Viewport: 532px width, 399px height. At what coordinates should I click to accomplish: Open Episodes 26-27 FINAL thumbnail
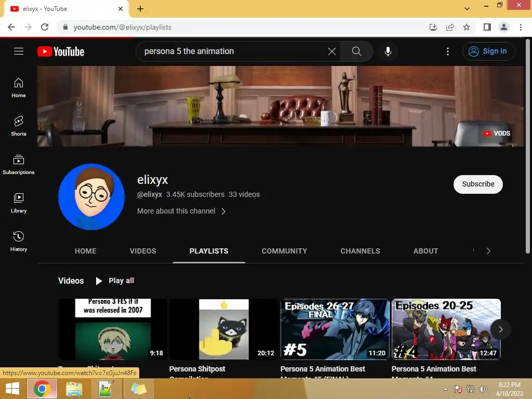coord(335,329)
